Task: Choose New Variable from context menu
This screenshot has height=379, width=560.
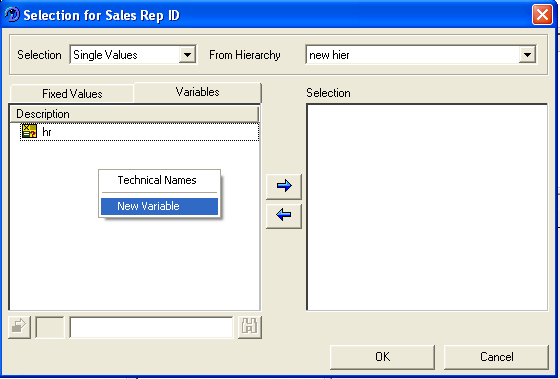Action: click(x=159, y=206)
